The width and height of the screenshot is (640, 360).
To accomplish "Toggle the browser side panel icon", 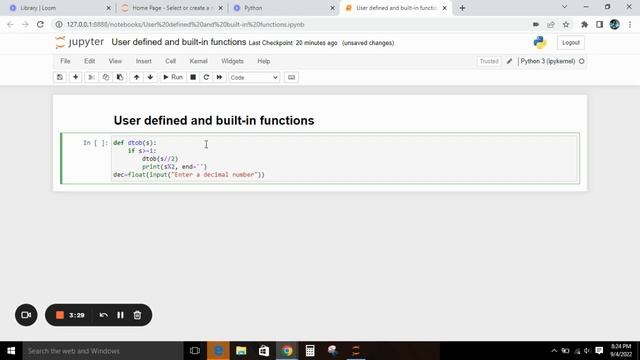I will (599, 24).
